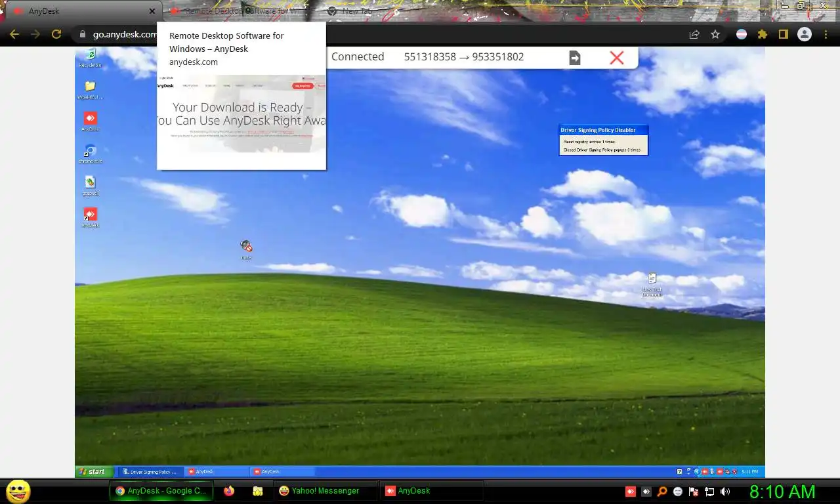This screenshot has width=840, height=504.
Task: Open the Action Center flag icon in tray
Action: pyautogui.click(x=694, y=491)
